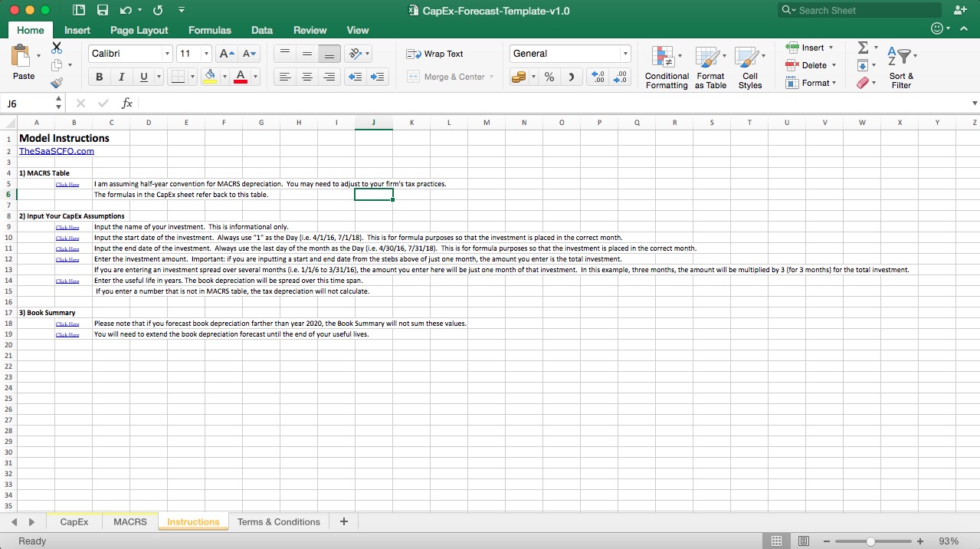This screenshot has width=980, height=549.
Task: Share workbook via add-person icon
Action: (x=960, y=10)
